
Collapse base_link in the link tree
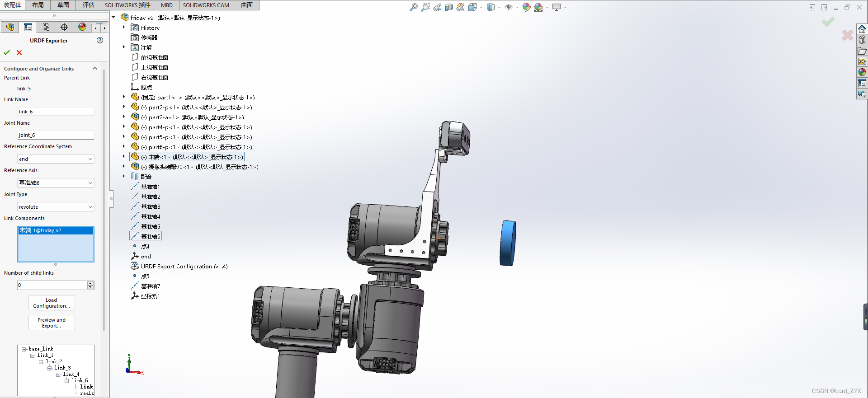[x=24, y=349]
